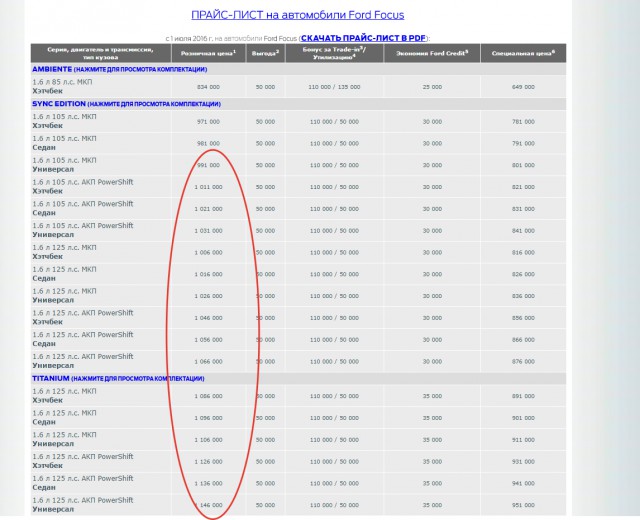This screenshot has width=640, height=520.
Task: Click the 25 000 Ford Credit saving cell
Action: click(432, 87)
